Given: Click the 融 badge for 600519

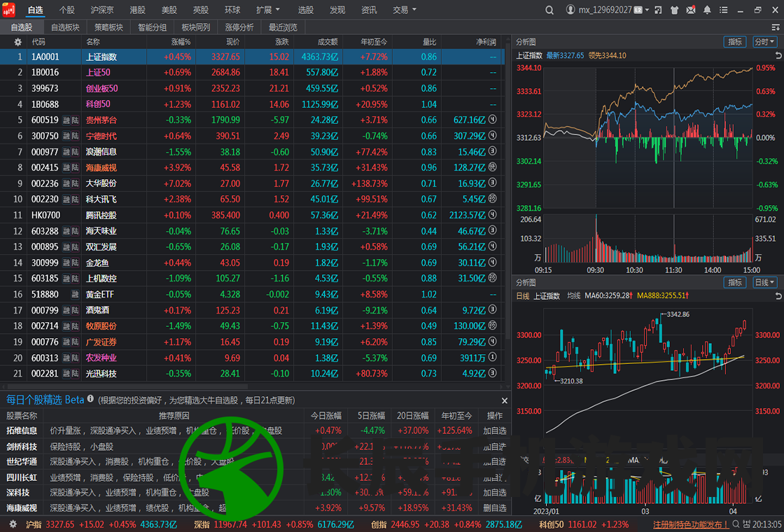Looking at the screenshot, I should point(66,120).
